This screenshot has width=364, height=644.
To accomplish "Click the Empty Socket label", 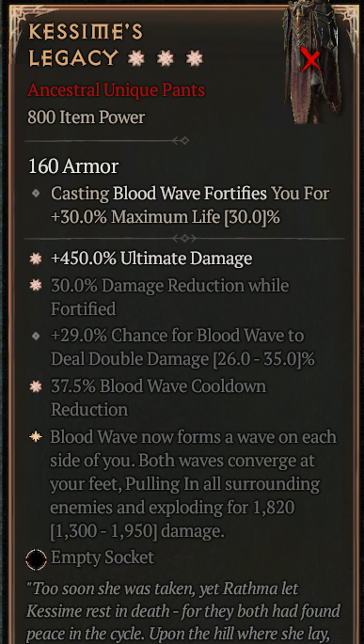I will click(103, 558).
